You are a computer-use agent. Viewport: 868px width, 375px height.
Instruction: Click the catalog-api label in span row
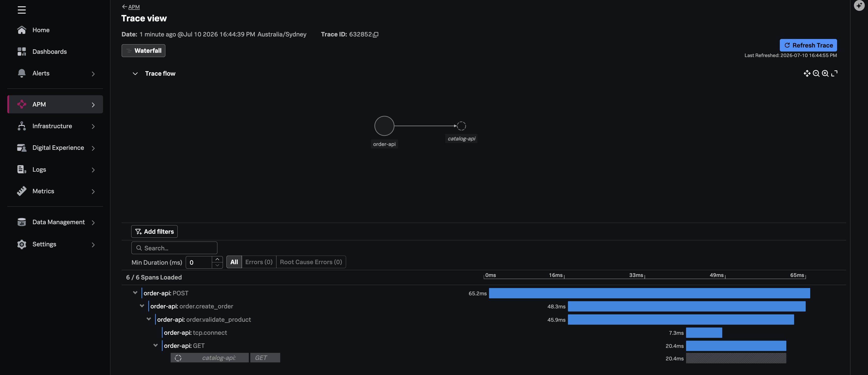click(219, 358)
